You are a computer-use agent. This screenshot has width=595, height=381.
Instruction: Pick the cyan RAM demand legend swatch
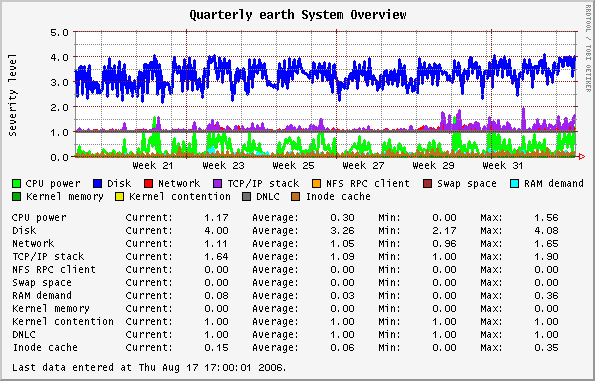pos(515,184)
